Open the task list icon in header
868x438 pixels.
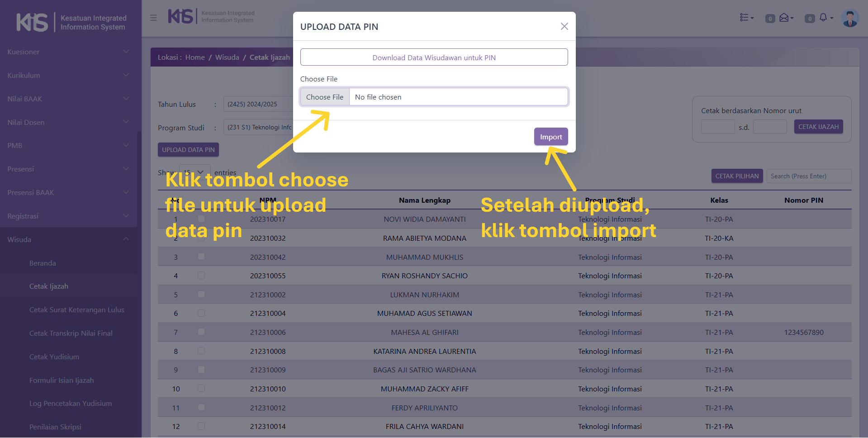click(746, 18)
